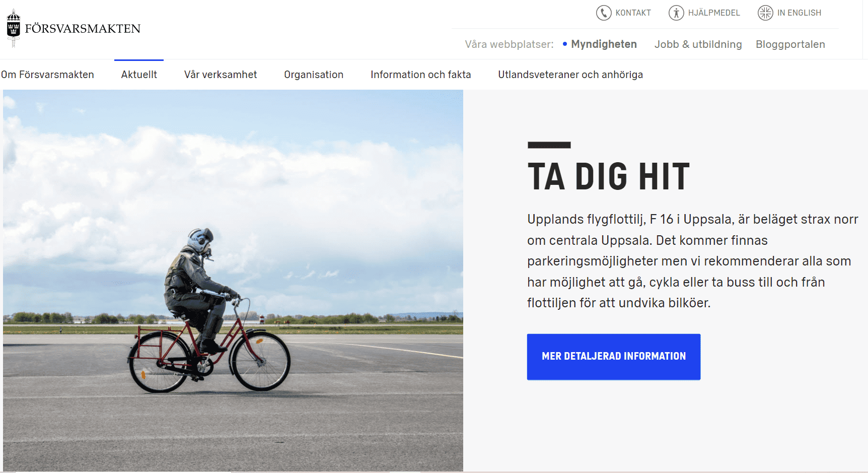This screenshot has width=868, height=473.
Task: Open the Vår verksamhet menu
Action: [x=221, y=75]
